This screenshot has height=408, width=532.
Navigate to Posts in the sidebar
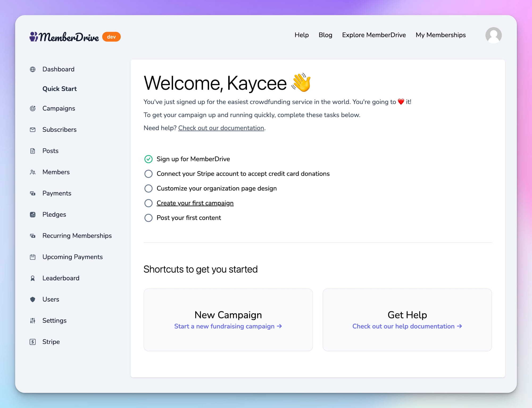click(x=51, y=151)
